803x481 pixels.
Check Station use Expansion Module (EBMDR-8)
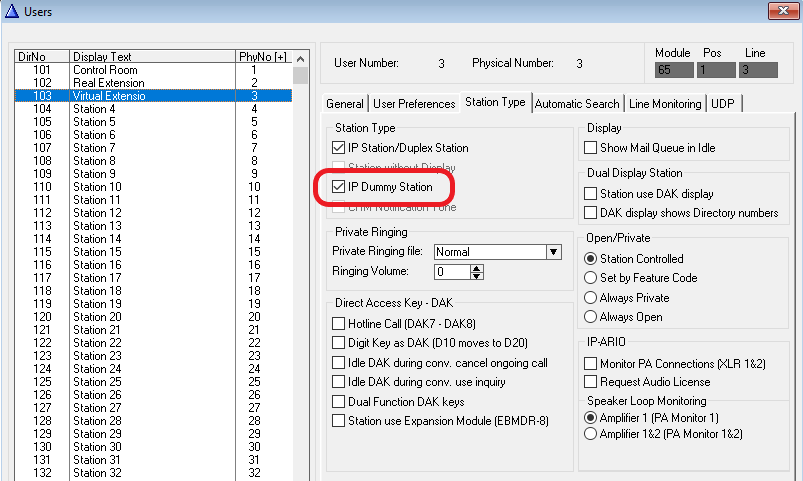(x=338, y=421)
